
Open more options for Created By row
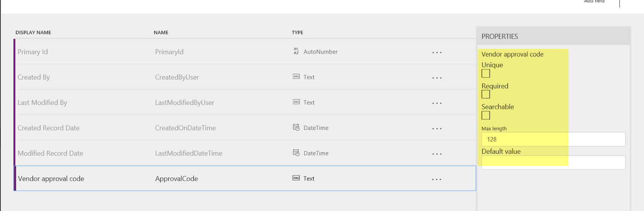437,78
